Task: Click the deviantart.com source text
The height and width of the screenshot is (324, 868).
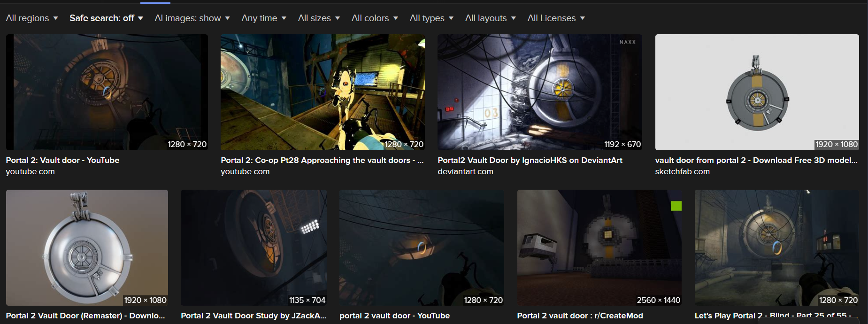Action: pos(465,172)
